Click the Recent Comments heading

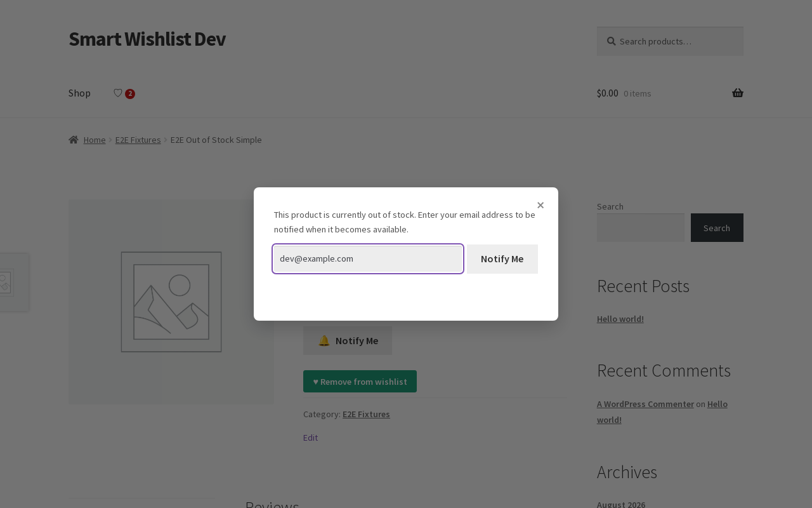664,371
